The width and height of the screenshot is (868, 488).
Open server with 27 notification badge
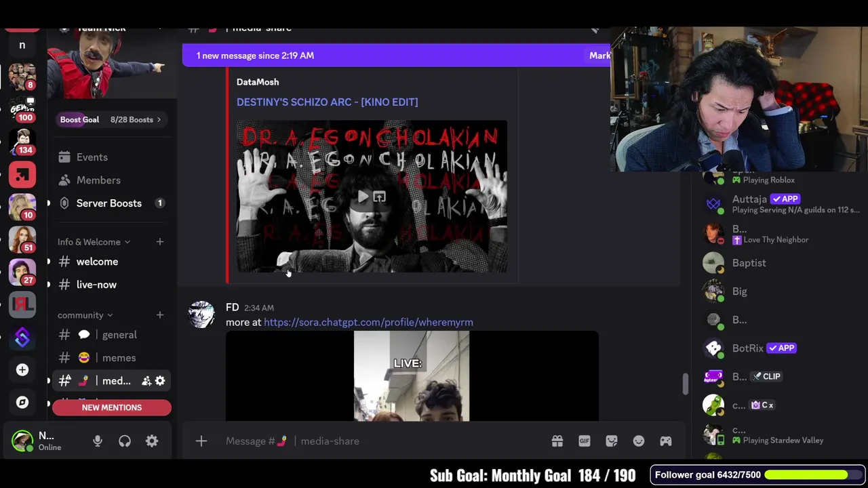pos(22,272)
